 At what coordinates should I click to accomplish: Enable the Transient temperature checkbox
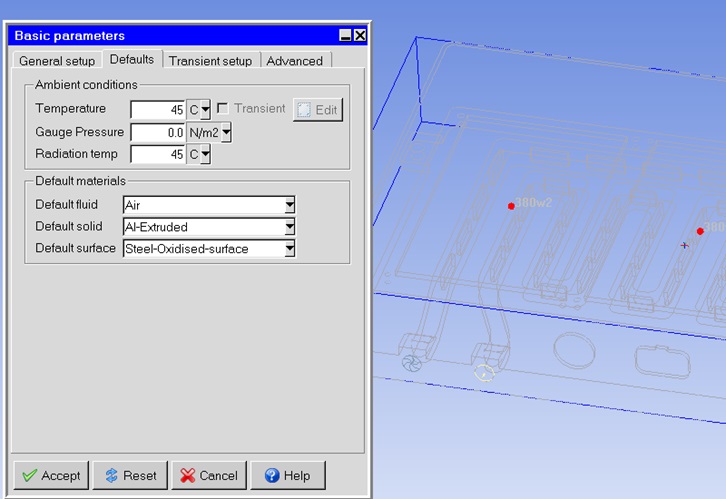click(x=223, y=108)
